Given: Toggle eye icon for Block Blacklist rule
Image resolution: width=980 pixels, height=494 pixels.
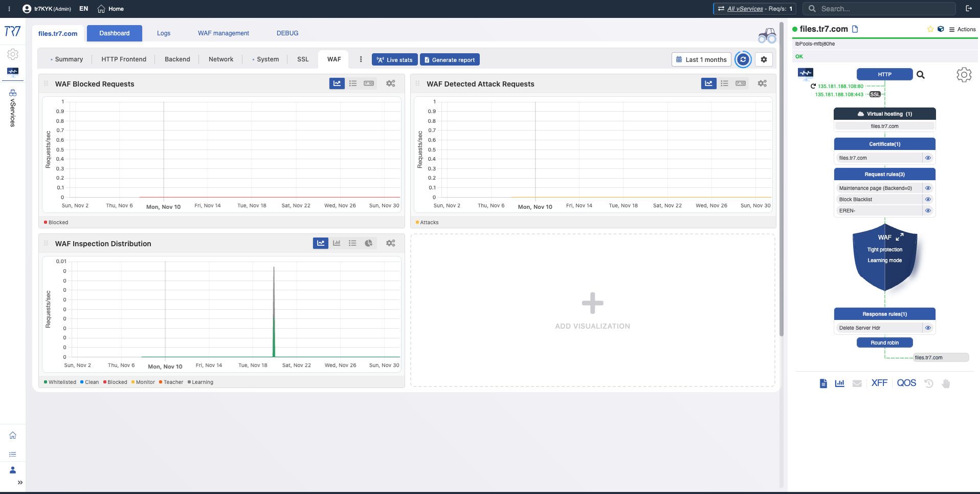Looking at the screenshot, I should click(928, 199).
